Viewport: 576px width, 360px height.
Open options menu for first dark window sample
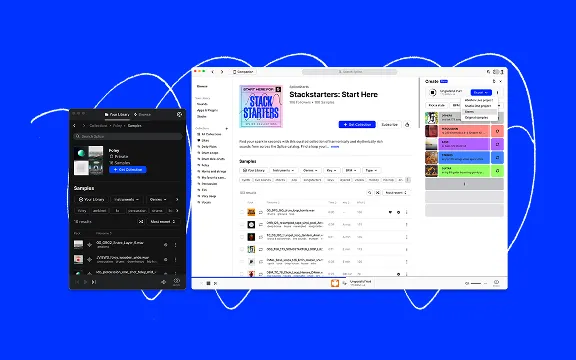pos(176,245)
